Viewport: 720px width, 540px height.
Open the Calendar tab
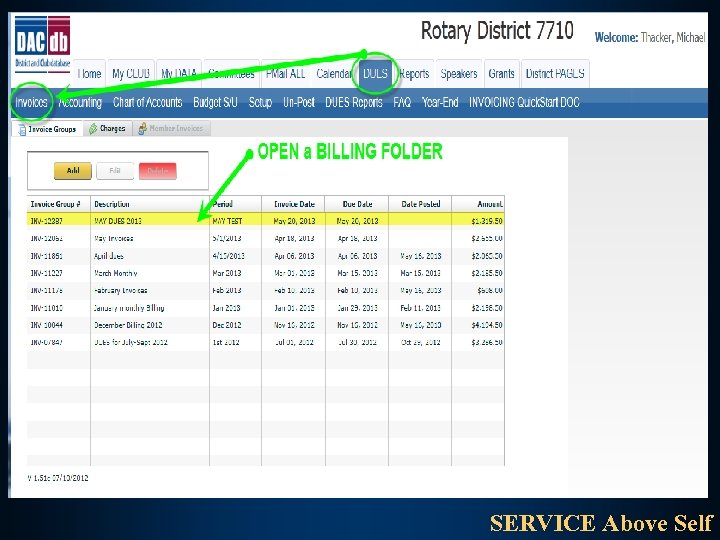click(334, 74)
